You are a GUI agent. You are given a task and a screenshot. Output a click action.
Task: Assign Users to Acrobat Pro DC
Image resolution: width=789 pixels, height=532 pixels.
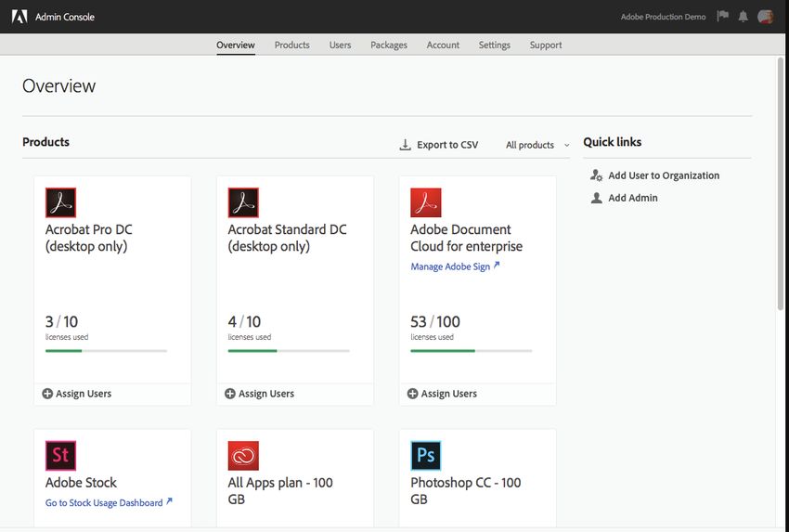(x=77, y=394)
